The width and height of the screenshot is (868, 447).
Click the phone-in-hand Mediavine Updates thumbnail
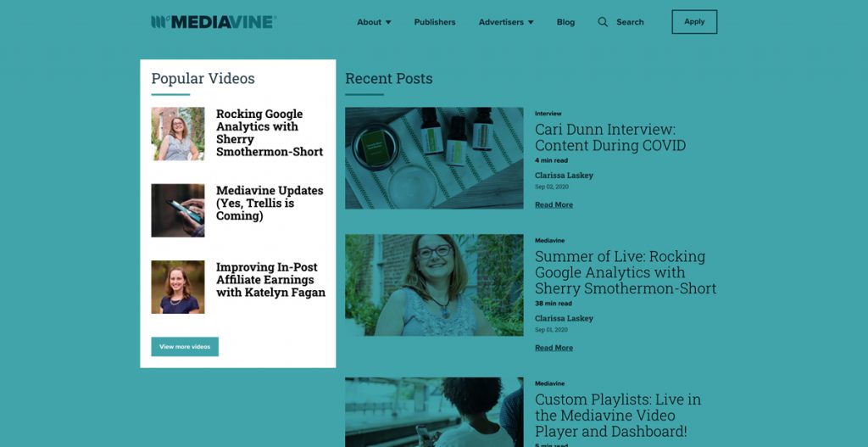coord(178,210)
